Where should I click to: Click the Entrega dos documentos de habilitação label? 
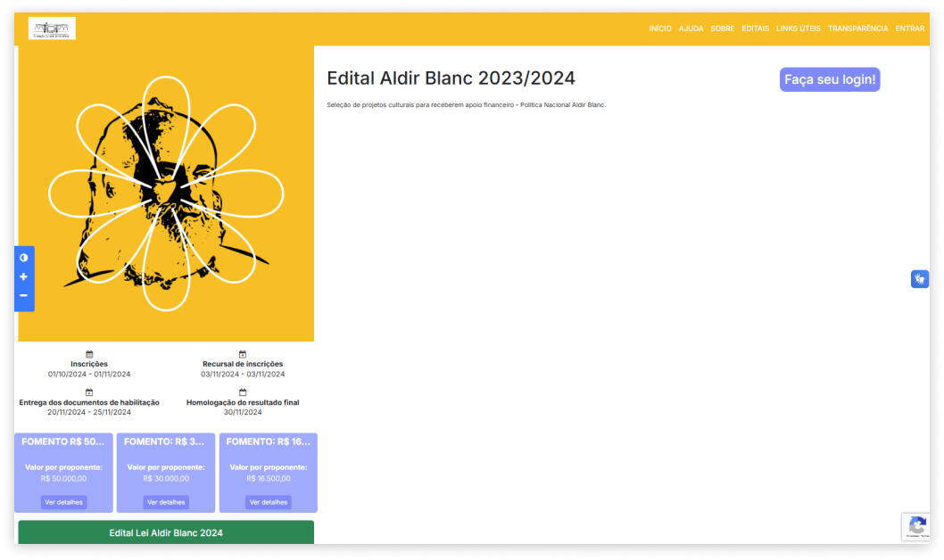[x=89, y=402]
